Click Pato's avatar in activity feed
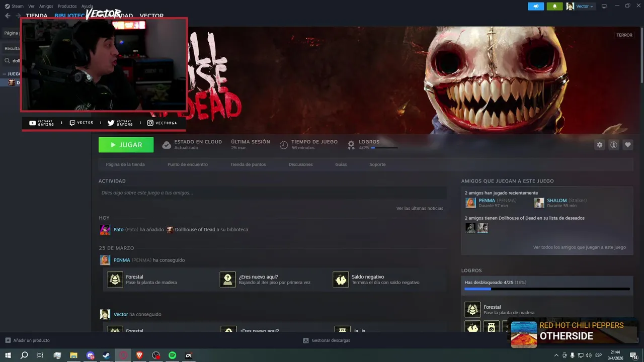Viewport: 644px width, 362px height. point(105,230)
